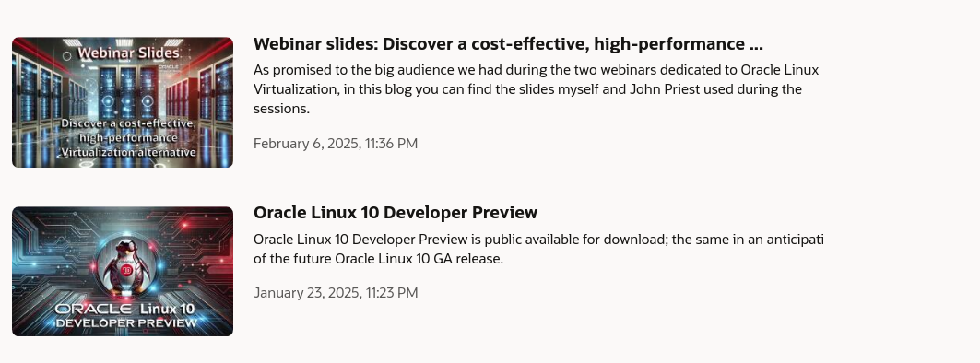The height and width of the screenshot is (363, 980).
Task: Click the February 6, 2025 date
Action: point(306,144)
